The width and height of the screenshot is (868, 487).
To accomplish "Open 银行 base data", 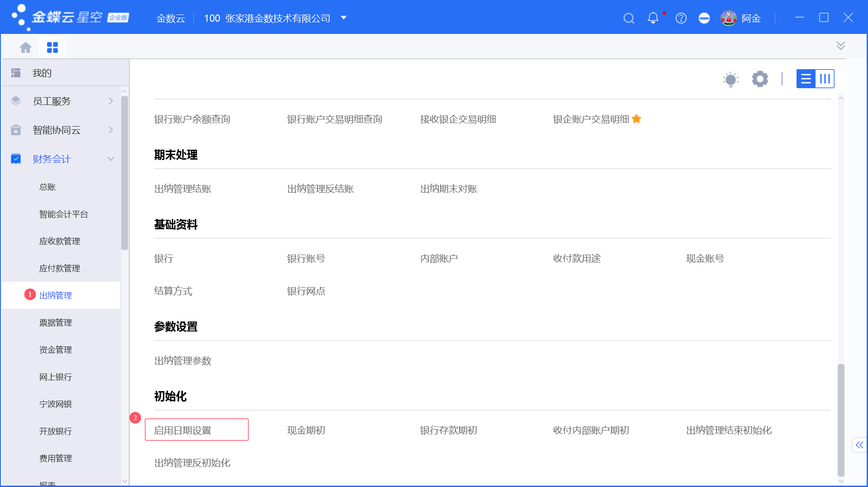I will click(x=164, y=258).
